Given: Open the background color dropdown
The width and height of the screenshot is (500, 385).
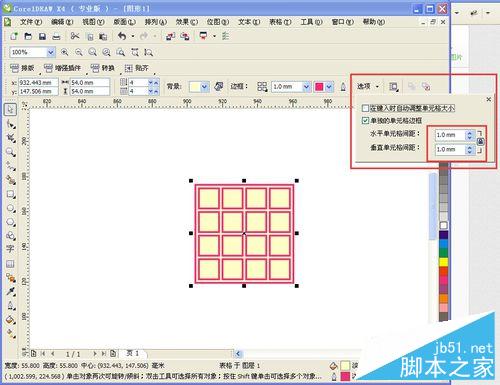Looking at the screenshot, I should [x=205, y=87].
